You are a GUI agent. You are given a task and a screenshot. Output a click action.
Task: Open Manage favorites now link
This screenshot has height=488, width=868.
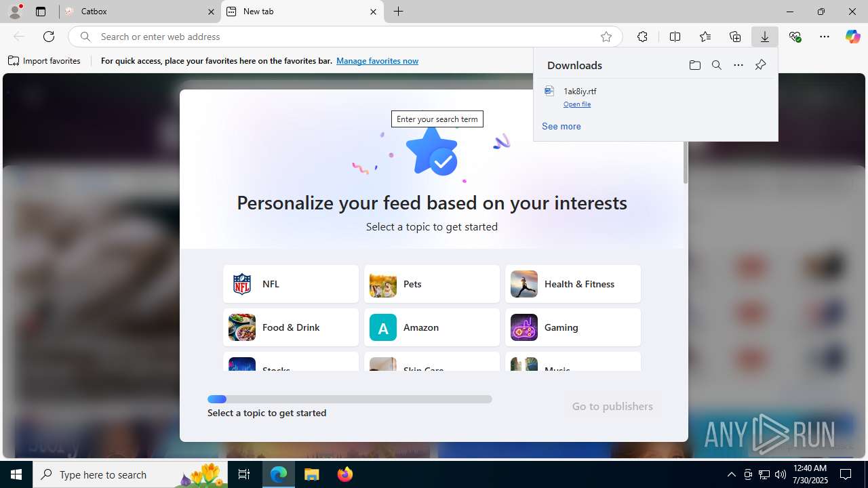point(377,61)
